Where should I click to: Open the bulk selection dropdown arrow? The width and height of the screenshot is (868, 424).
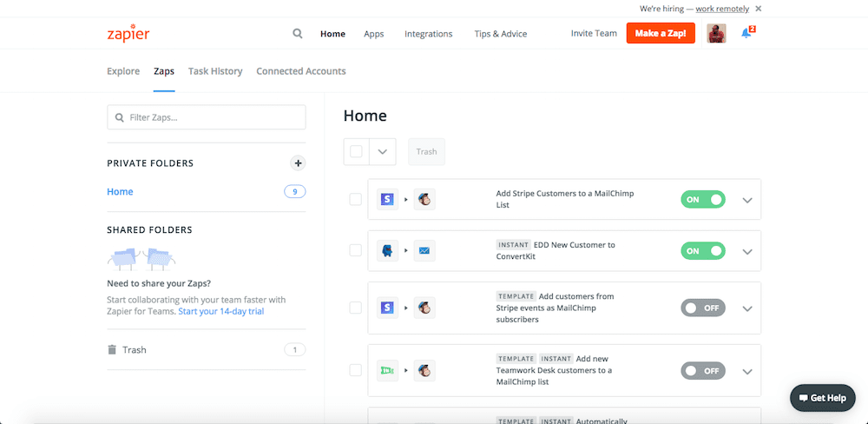point(383,151)
